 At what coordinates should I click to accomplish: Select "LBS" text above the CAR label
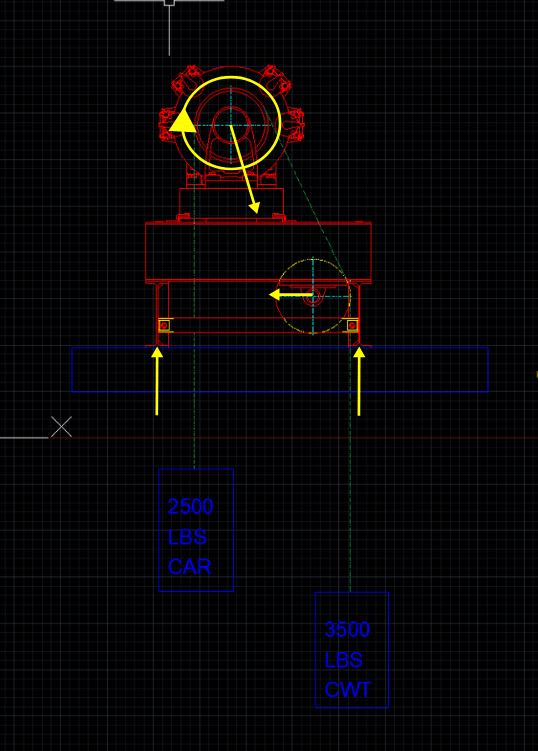(x=187, y=537)
